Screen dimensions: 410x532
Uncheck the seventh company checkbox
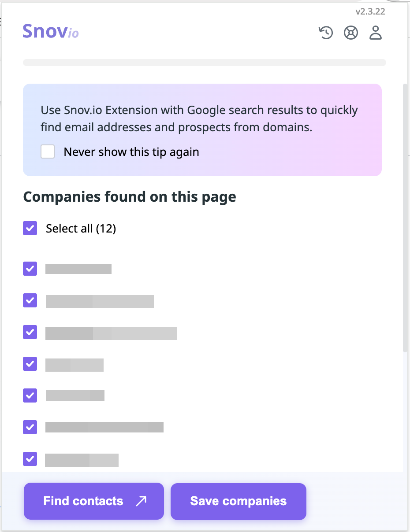pyautogui.click(x=30, y=459)
